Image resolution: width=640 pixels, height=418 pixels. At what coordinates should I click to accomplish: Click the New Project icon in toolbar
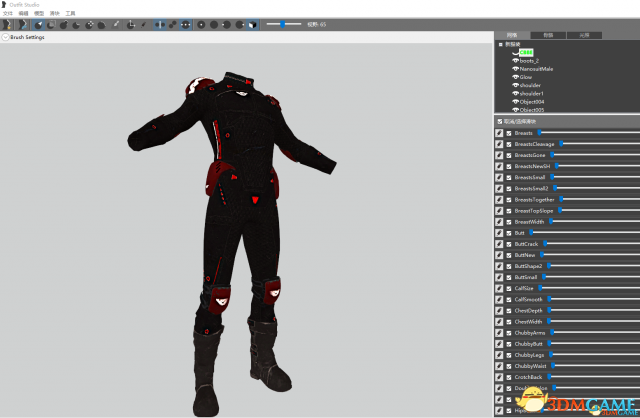point(7,23)
